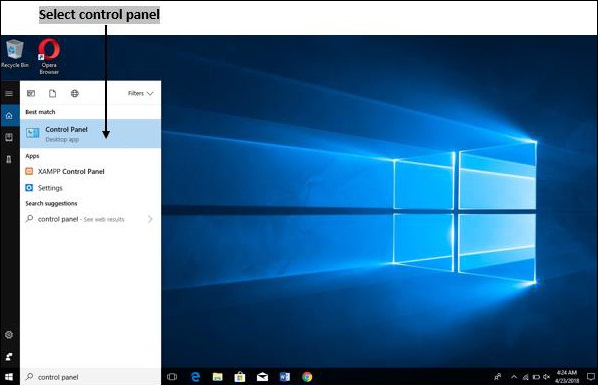Open the People icon in system tray
This screenshot has width=598, height=385.
coord(497,377)
